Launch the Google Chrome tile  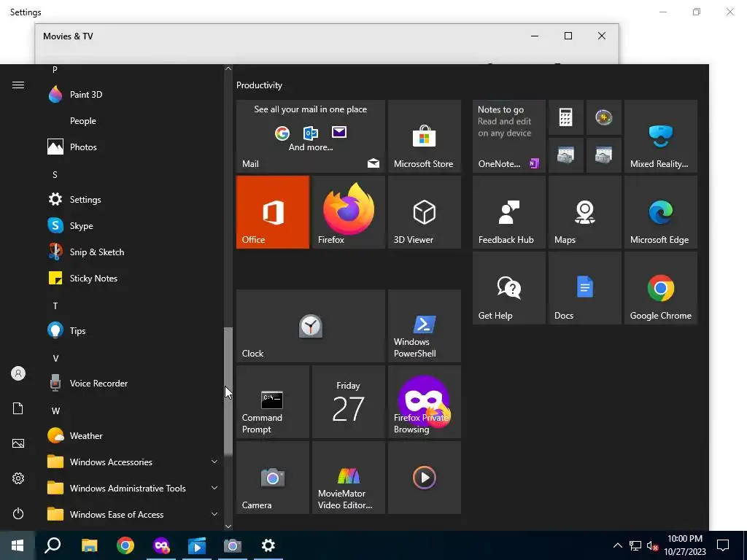[661, 288]
